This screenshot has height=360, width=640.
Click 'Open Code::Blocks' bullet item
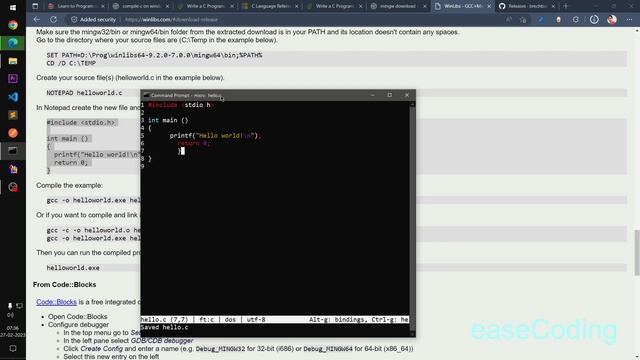(x=78, y=317)
